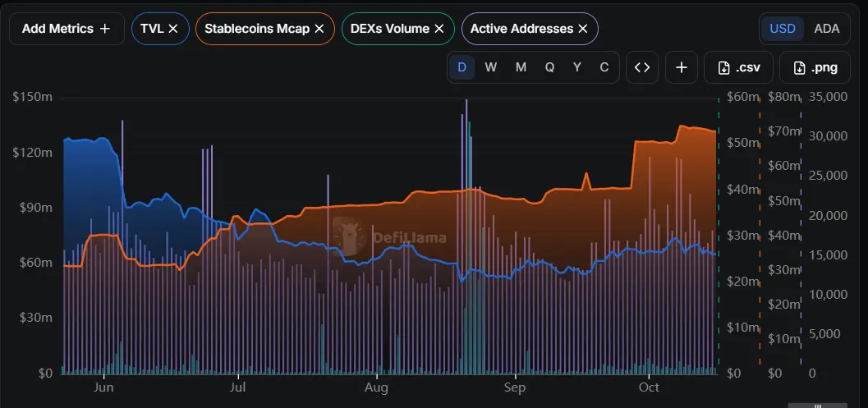Click the $30m left axis label

(x=36, y=318)
